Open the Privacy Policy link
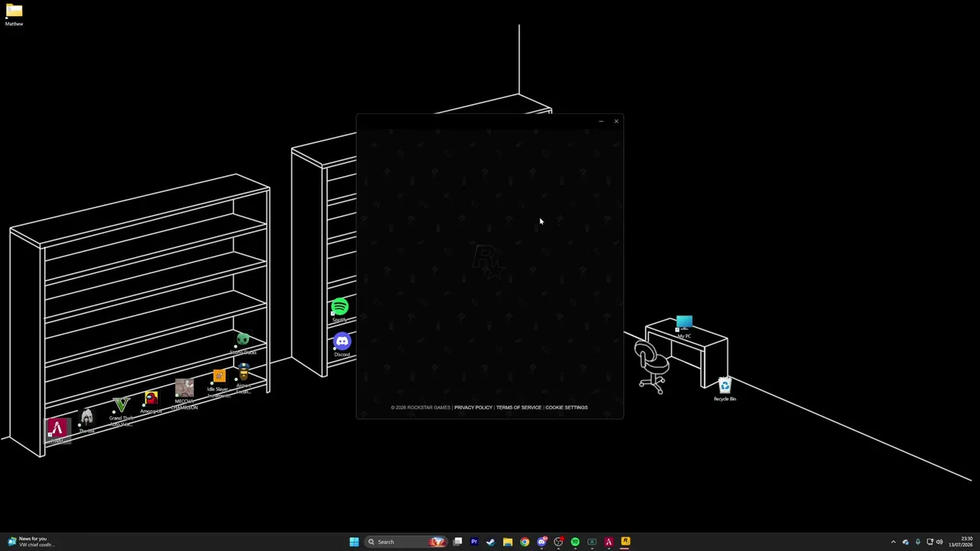The width and height of the screenshot is (980, 551). pos(473,407)
